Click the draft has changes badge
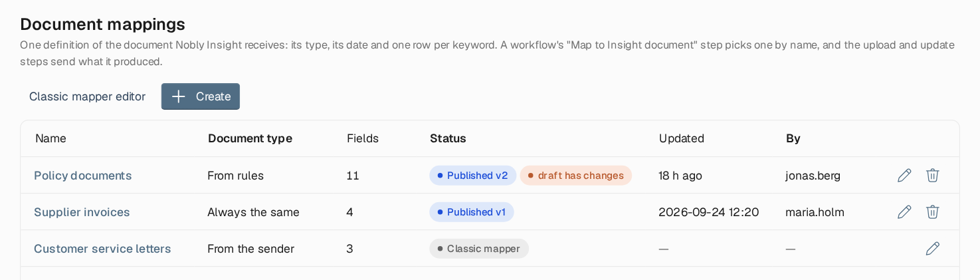Viewport: 980px width, 280px height. pos(576,176)
